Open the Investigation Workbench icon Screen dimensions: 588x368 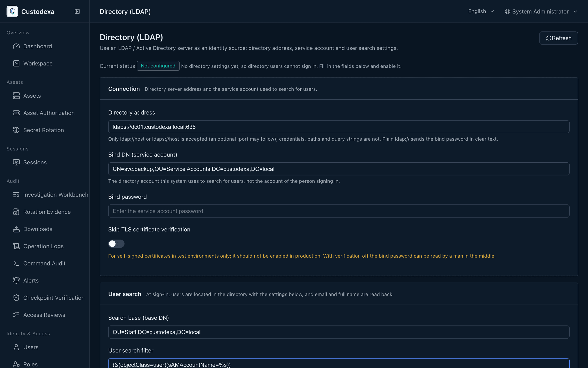[16, 195]
